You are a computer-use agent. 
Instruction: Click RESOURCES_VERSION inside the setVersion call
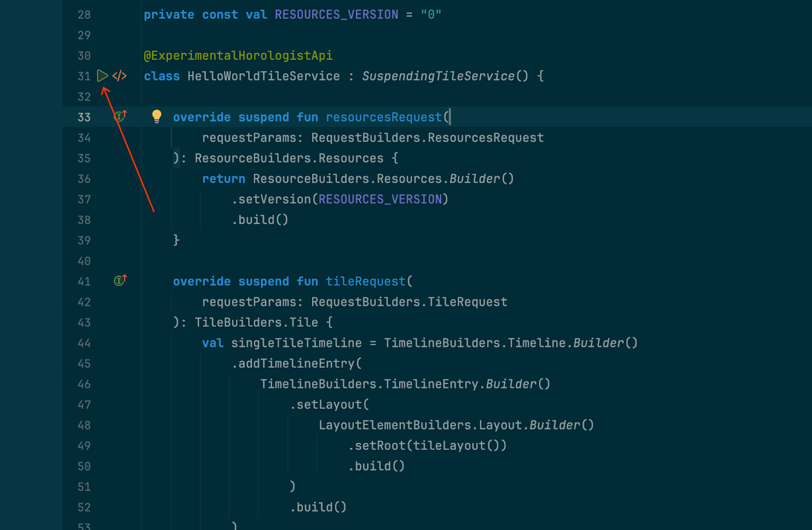(380, 199)
